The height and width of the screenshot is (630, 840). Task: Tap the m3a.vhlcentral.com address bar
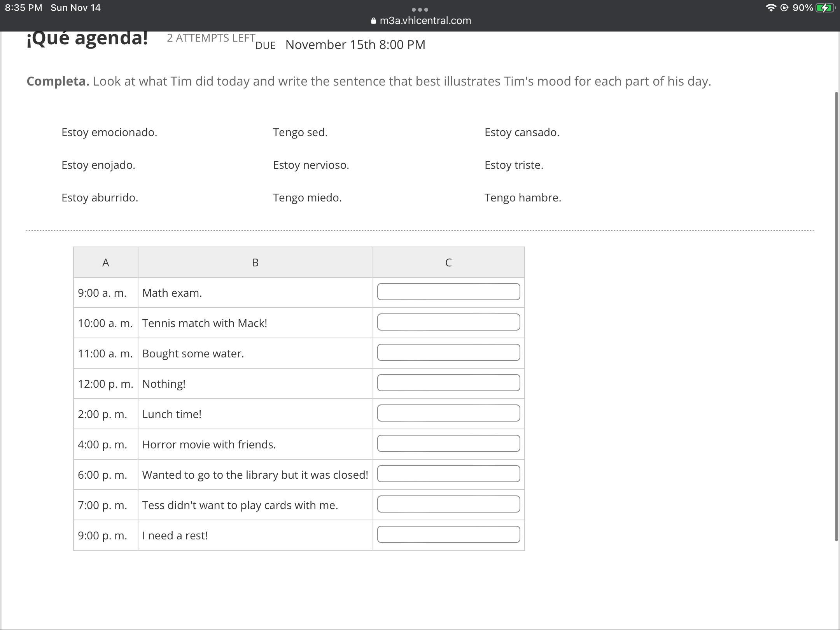[x=425, y=21]
